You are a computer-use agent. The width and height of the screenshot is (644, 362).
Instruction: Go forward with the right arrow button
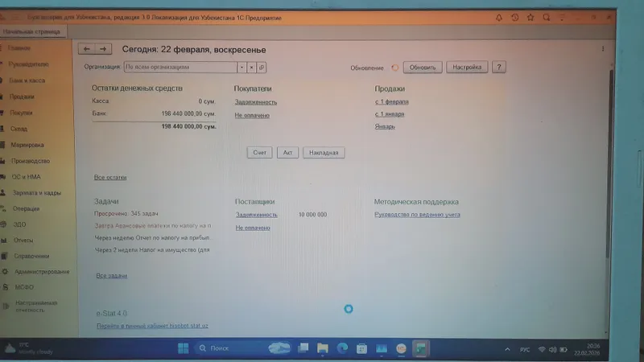[103, 49]
